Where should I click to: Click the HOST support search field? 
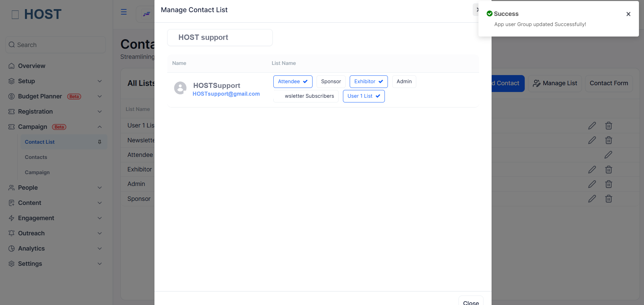point(220,38)
